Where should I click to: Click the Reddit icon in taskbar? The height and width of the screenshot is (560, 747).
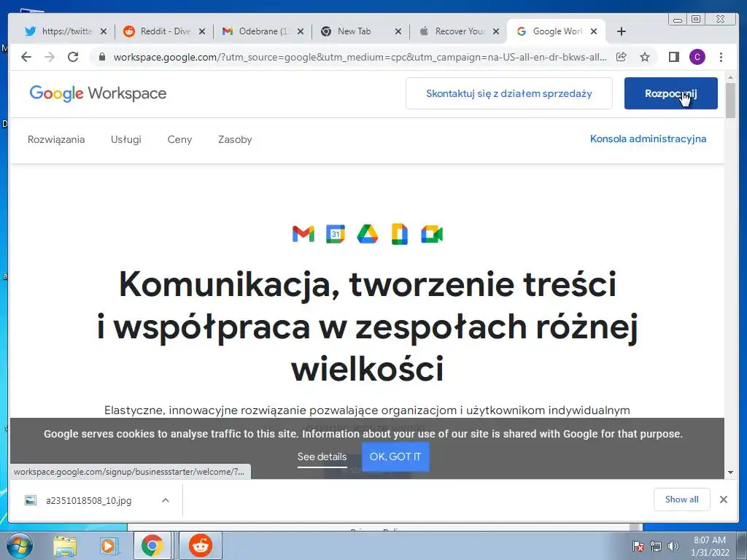201,545
